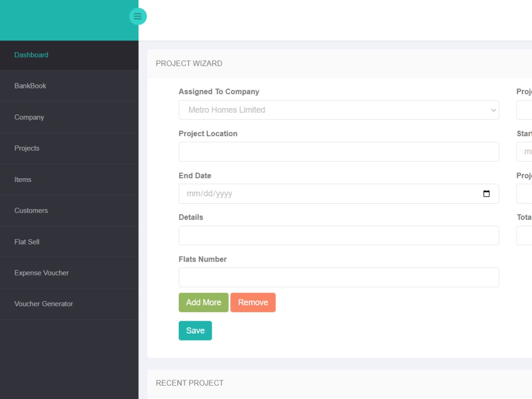The width and height of the screenshot is (532, 399).
Task: Focus the Details text field
Action: click(x=338, y=236)
